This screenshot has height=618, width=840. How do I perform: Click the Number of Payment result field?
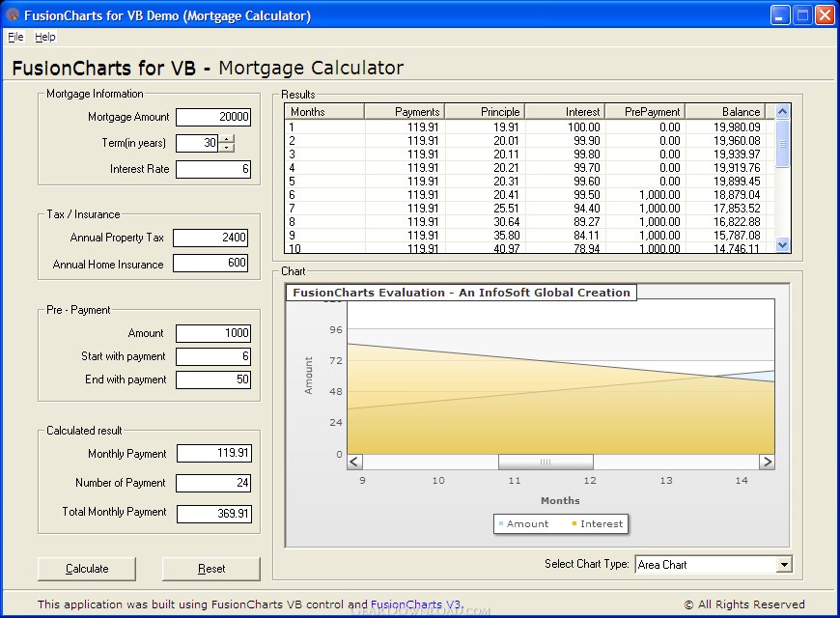tap(213, 483)
